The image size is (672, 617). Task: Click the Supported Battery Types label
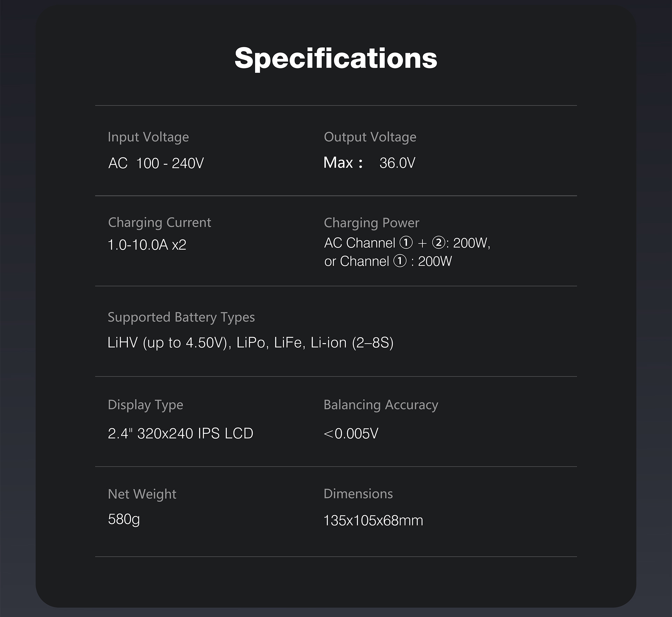pos(181,317)
